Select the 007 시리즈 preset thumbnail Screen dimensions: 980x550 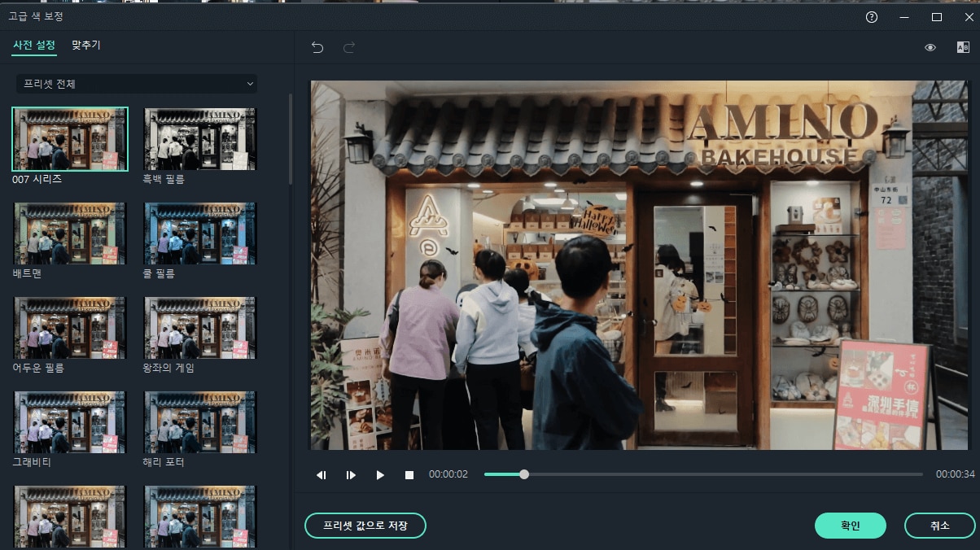click(x=70, y=139)
